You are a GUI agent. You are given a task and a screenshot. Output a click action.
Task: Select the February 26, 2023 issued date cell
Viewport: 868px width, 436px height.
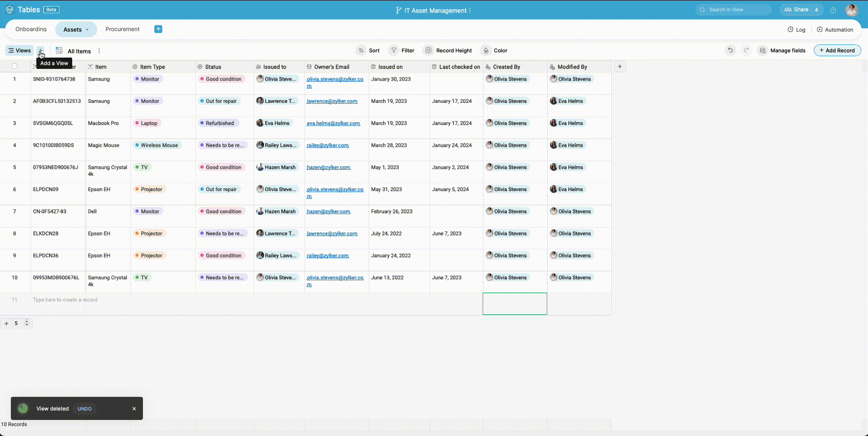click(399, 216)
